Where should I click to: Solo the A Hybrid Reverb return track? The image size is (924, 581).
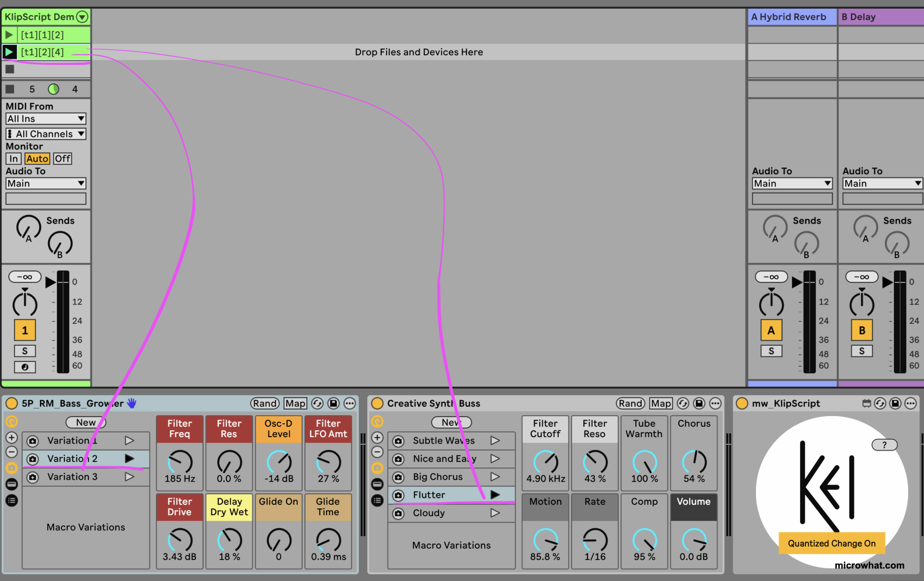[771, 351]
